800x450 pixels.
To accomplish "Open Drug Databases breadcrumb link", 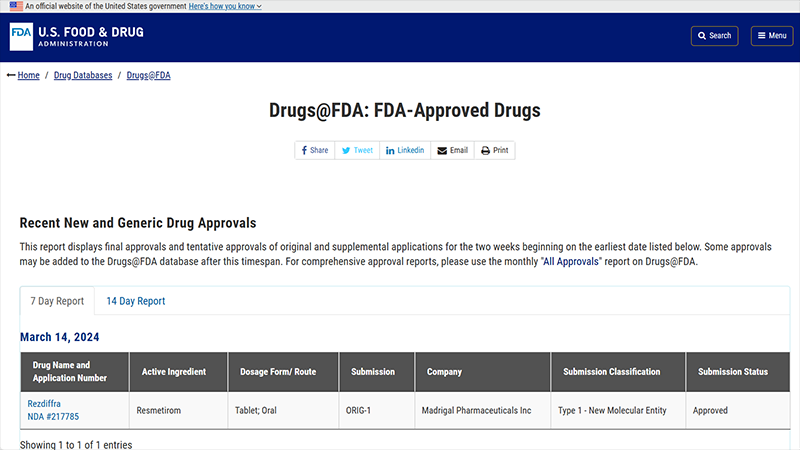I will click(x=82, y=75).
